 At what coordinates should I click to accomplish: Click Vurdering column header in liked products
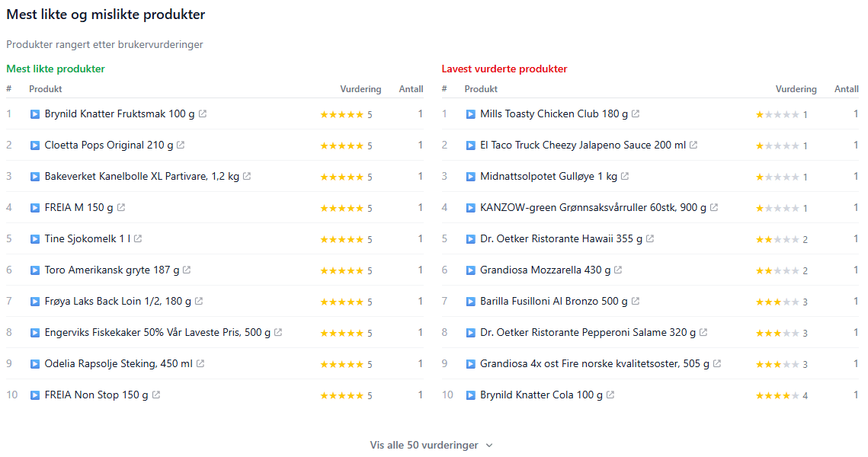pos(360,89)
